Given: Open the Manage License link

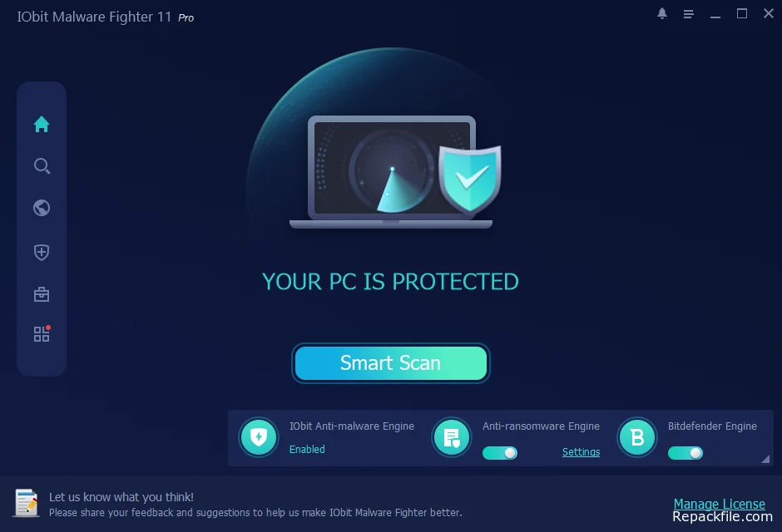Looking at the screenshot, I should click(719, 504).
